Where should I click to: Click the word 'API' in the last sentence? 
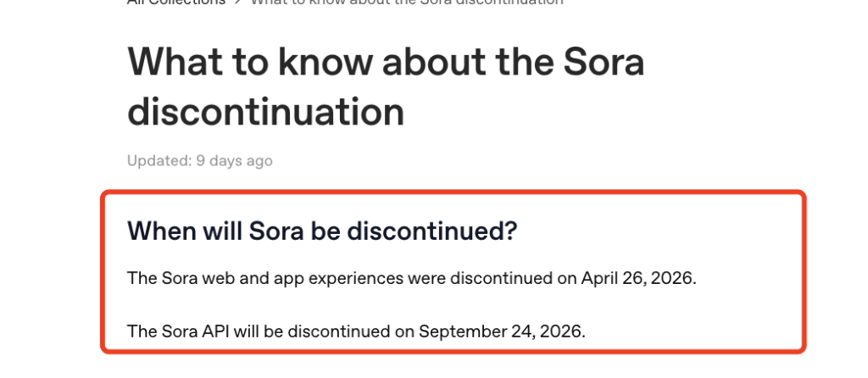coord(214,331)
